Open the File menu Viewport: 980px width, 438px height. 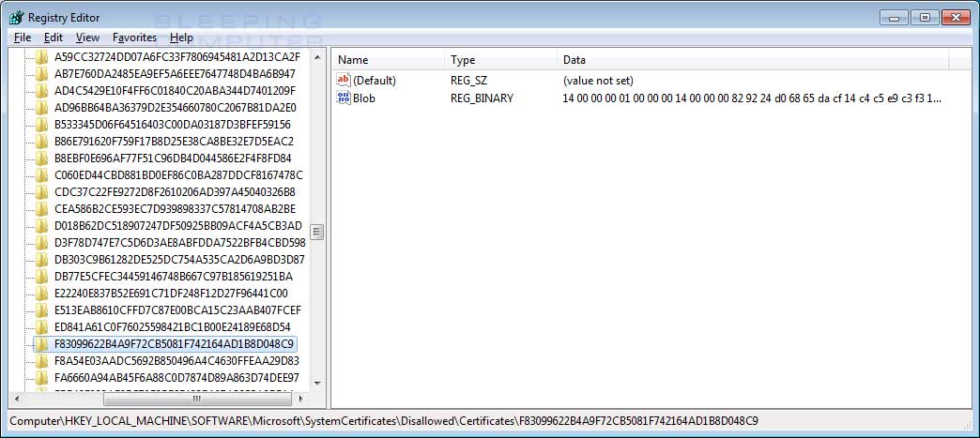(23, 38)
